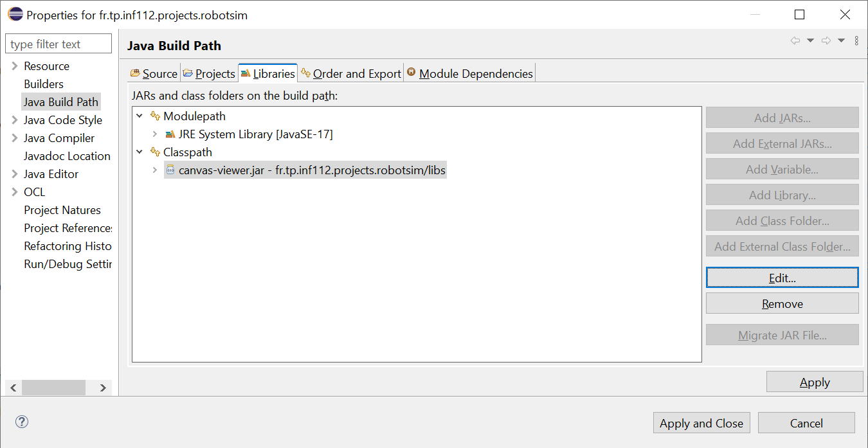This screenshot has height=448, width=868.
Task: Click the help question mark icon
Action: point(22,422)
